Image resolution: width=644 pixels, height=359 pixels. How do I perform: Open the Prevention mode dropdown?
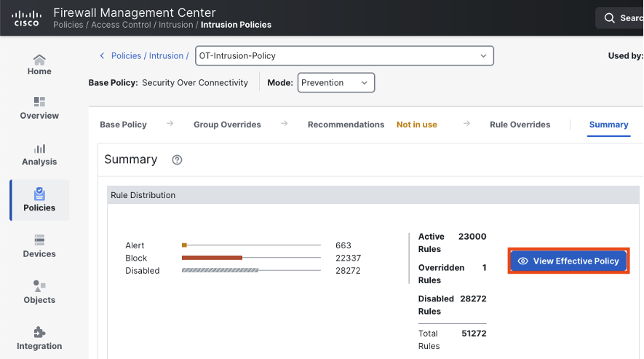pyautogui.click(x=336, y=83)
